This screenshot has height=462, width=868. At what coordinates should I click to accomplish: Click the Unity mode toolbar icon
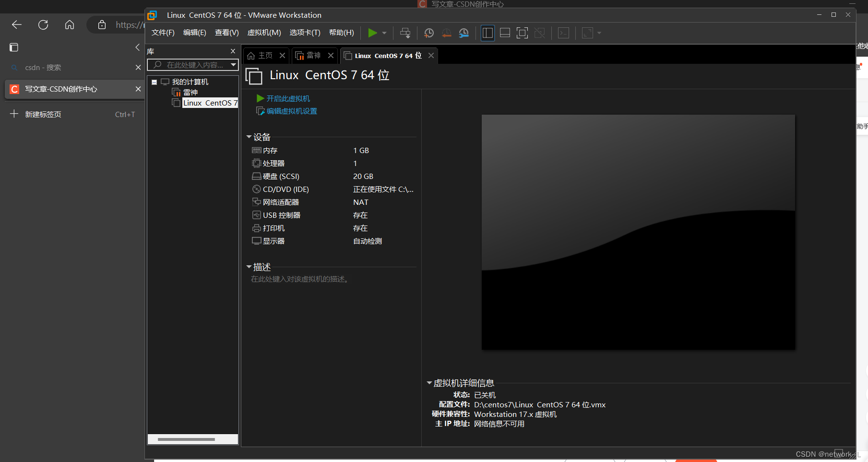click(x=539, y=33)
